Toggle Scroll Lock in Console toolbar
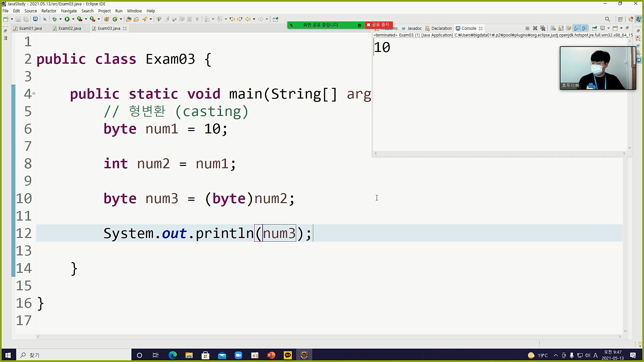The image size is (644, 362). click(561, 28)
